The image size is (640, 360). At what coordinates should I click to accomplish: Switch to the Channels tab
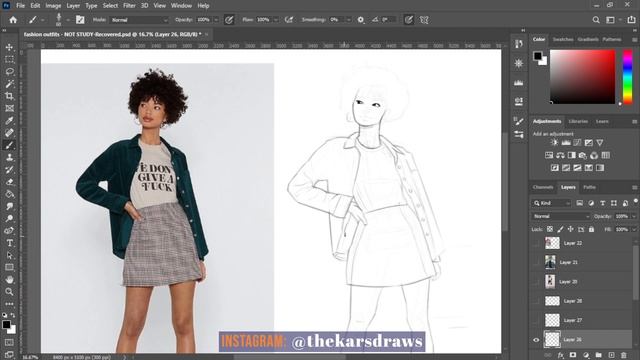(x=543, y=187)
